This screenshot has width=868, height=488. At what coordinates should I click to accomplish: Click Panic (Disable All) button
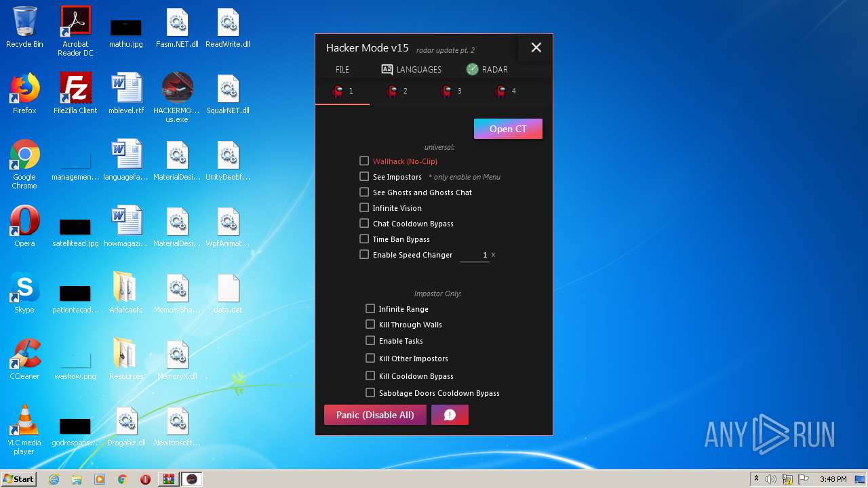click(375, 415)
